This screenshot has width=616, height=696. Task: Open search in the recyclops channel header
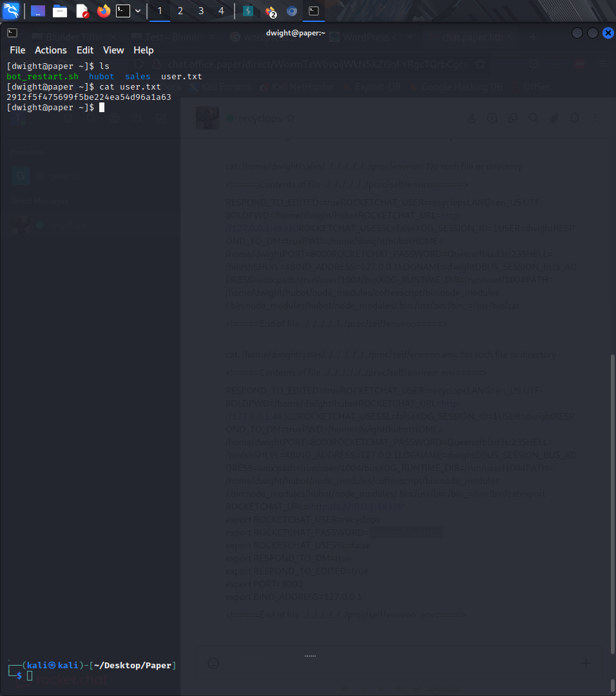[x=533, y=118]
